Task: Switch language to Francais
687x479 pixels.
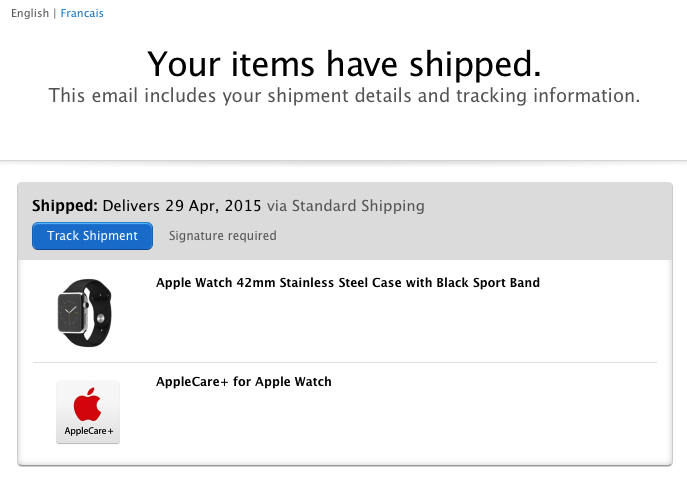Action: point(81,14)
